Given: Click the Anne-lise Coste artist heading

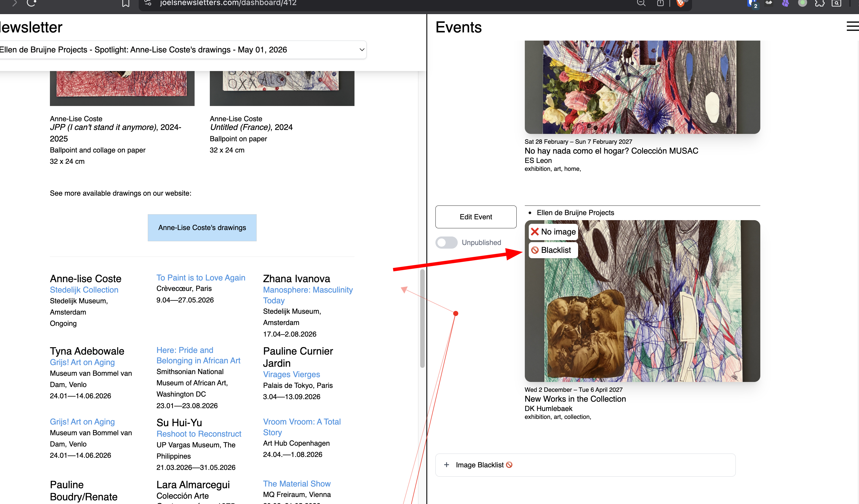Looking at the screenshot, I should [85, 279].
